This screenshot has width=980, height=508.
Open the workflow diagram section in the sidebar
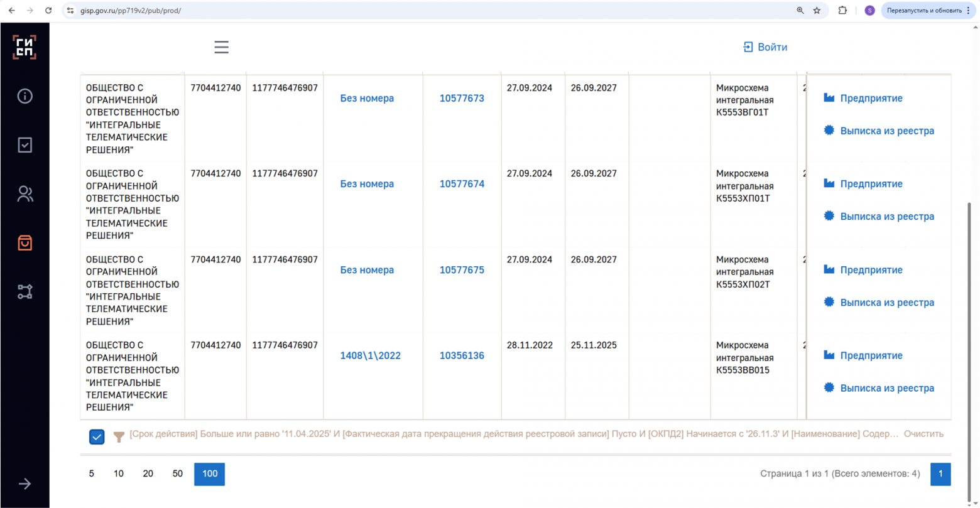pos(24,292)
